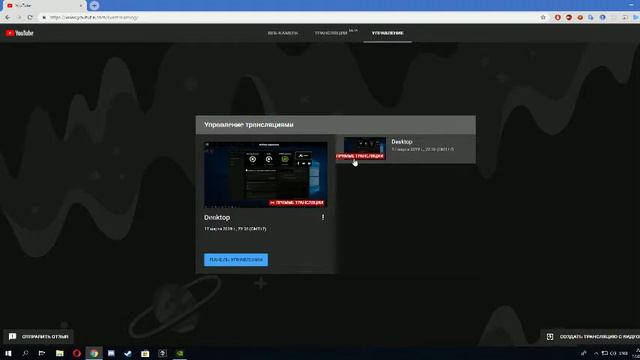Screen dimensions: 640x360
Task: Bookmark this page with the star icon
Action: (543, 18)
